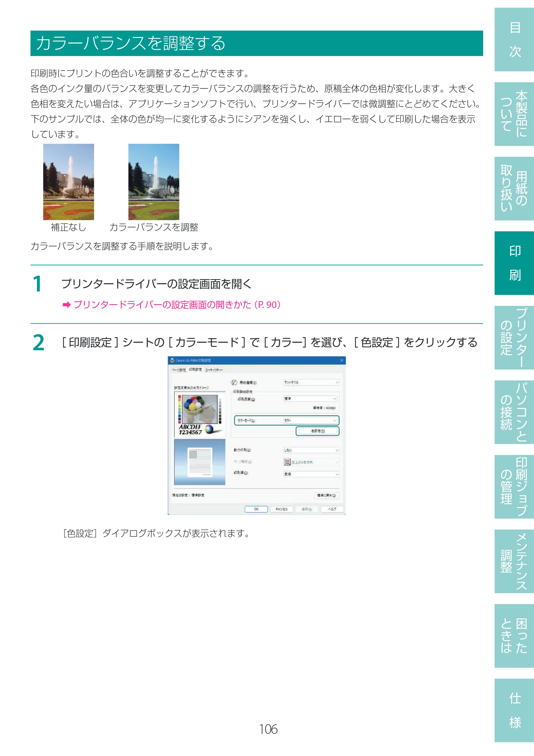Click the color wheel sphere in preview
This screenshot has height=756, width=534.
[x=209, y=429]
